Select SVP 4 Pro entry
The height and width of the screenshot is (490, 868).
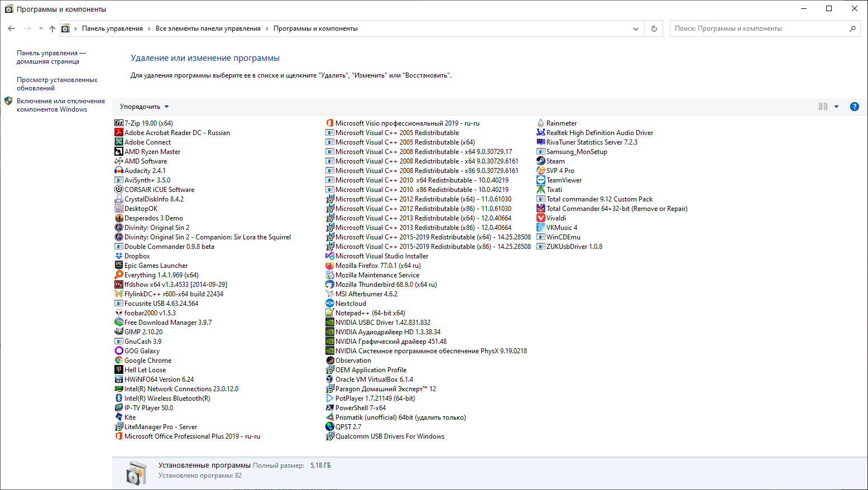[x=555, y=171]
